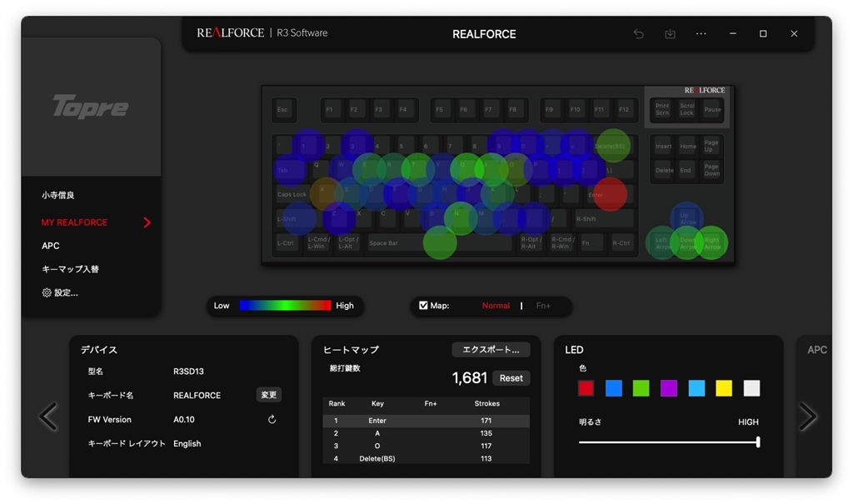Viewport: 853px width, 504px height.
Task: Select the 小寺信良 profile entry
Action: point(58,195)
